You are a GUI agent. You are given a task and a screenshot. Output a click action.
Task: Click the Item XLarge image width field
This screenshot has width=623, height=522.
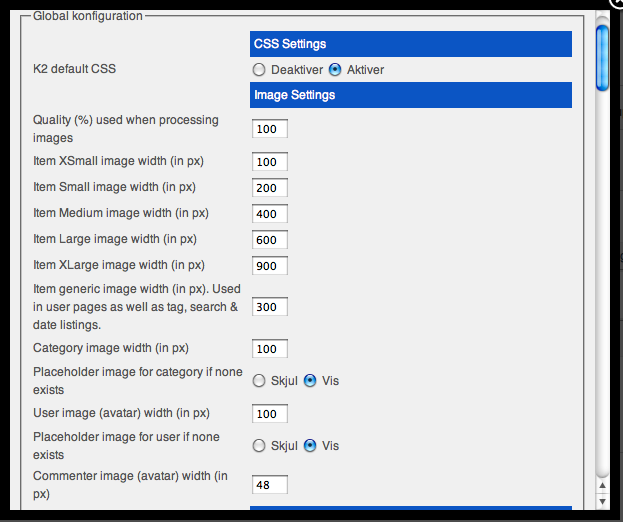(270, 265)
